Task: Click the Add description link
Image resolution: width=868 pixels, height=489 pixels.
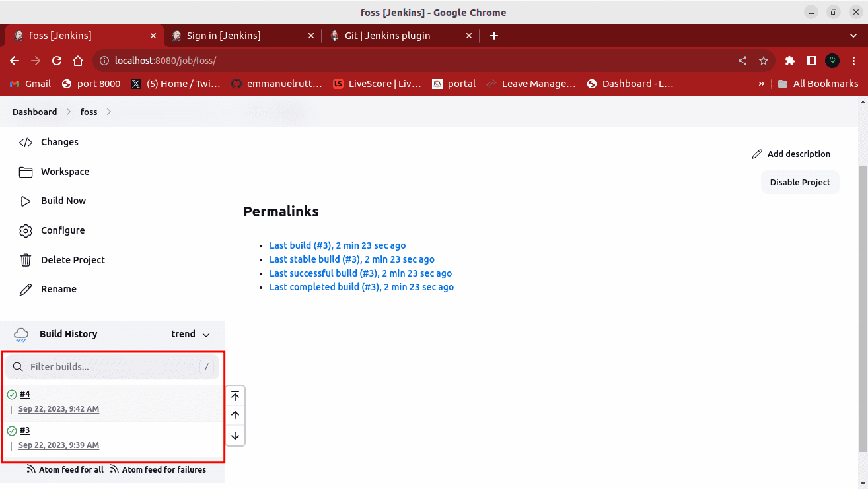Action: coord(791,154)
